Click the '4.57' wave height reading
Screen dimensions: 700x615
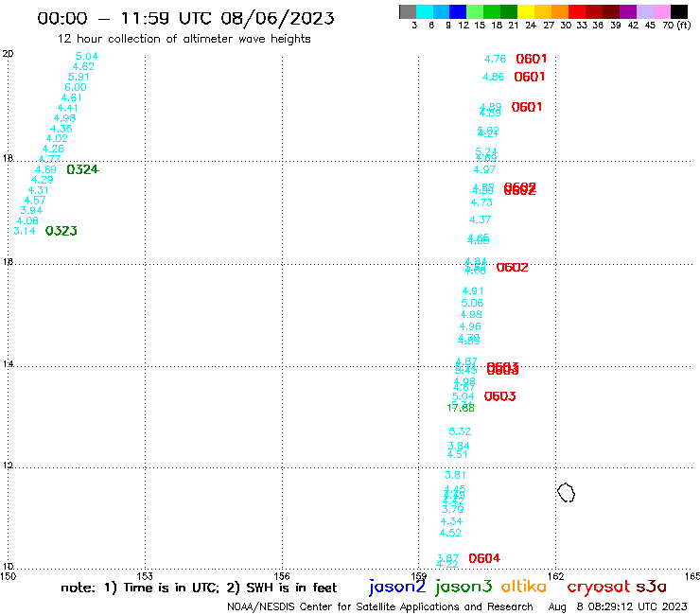tap(35, 201)
